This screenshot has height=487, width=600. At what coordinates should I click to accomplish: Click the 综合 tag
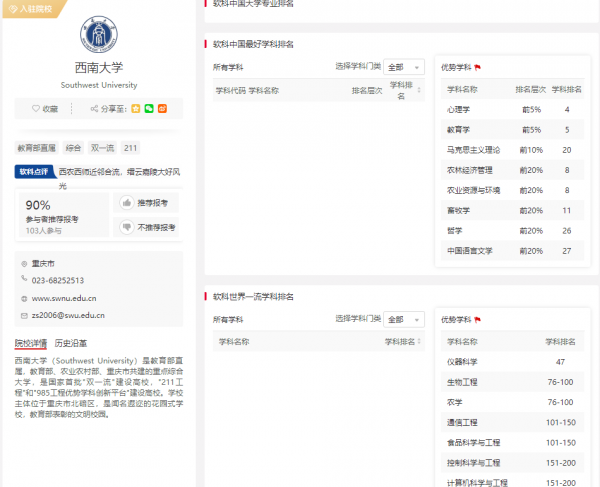coord(73,148)
